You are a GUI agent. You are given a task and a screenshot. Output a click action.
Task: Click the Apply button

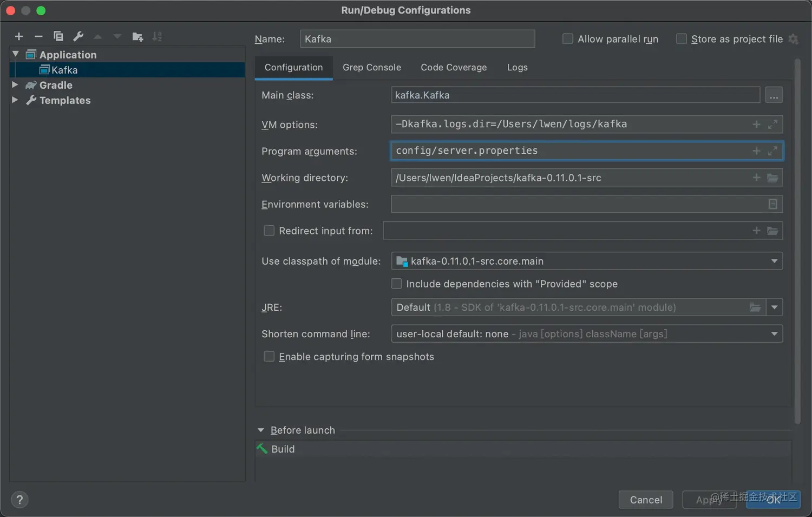coord(709,500)
